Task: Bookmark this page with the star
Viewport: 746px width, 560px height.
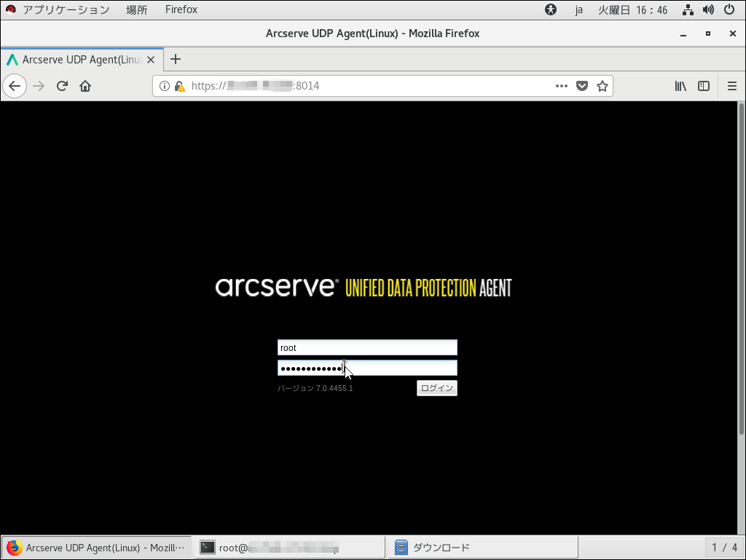Action: point(602,86)
